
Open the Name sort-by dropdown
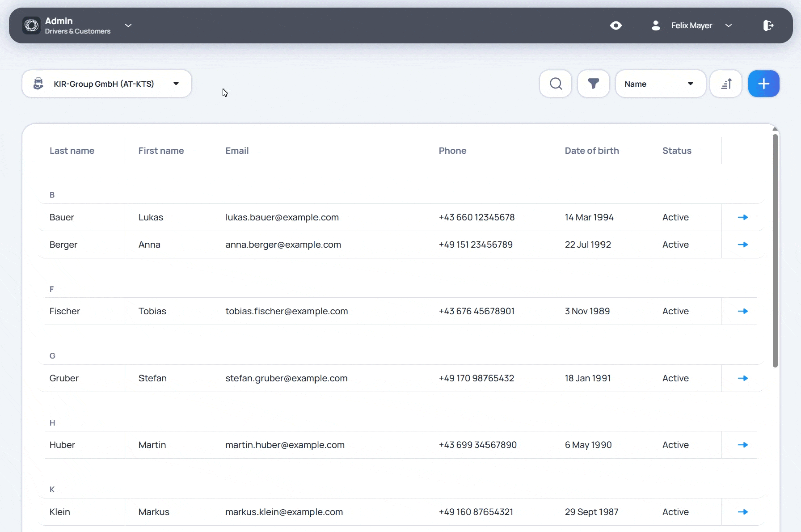[x=661, y=84]
